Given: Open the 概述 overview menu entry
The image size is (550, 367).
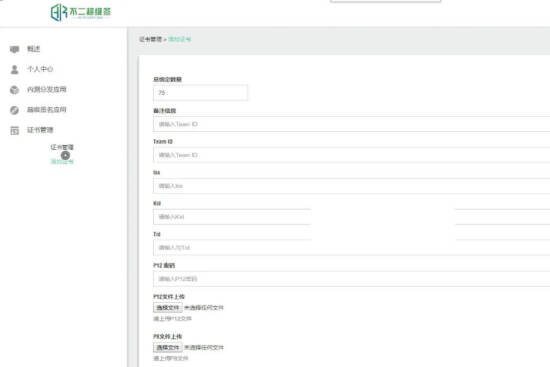Looking at the screenshot, I should [x=34, y=49].
